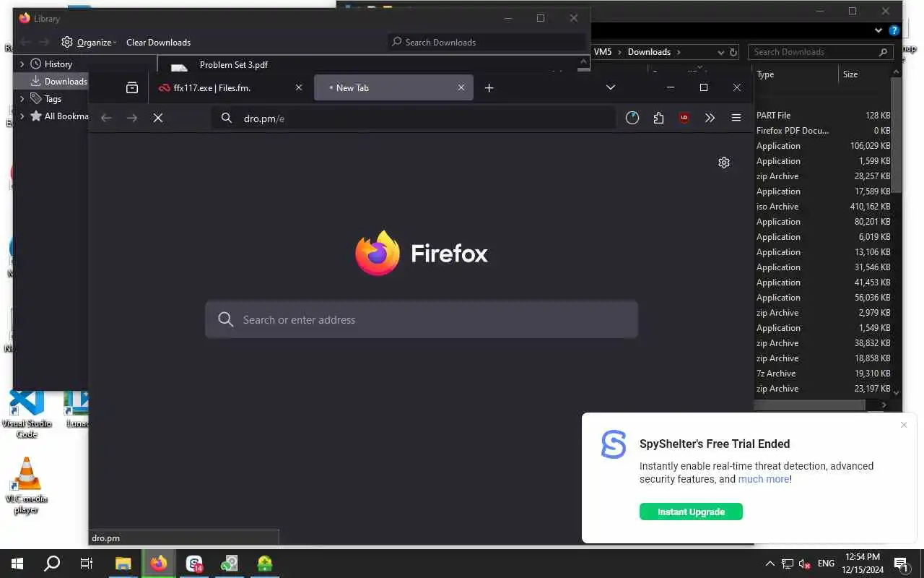Open the taskbar clock showing 12:54 PM
The width and height of the screenshot is (924, 578).
pyautogui.click(x=863, y=564)
